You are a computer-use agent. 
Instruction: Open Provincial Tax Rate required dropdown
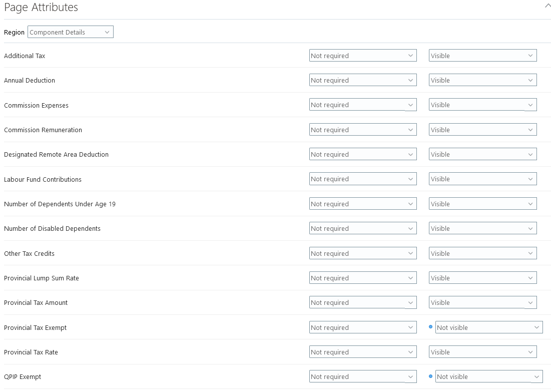tap(363, 352)
